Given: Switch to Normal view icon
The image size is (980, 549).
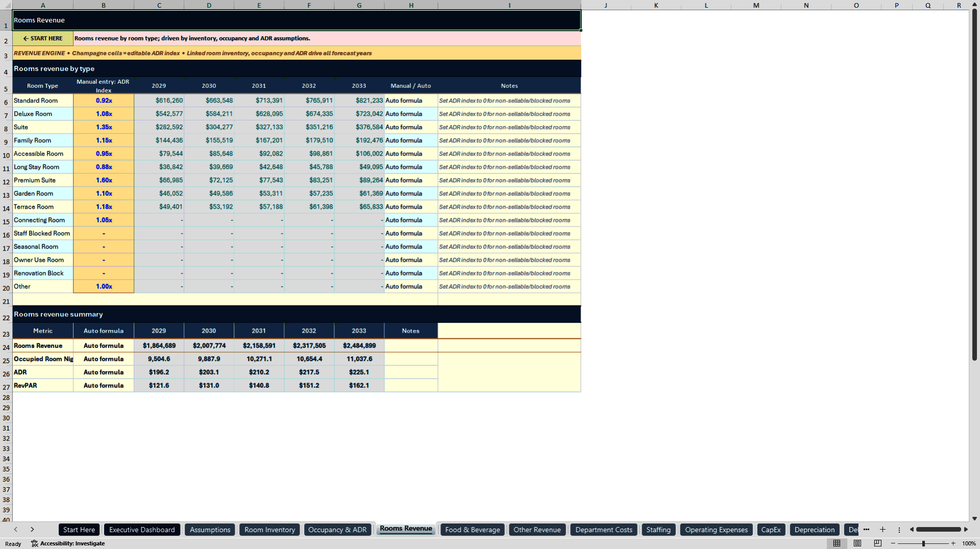Looking at the screenshot, I should (x=837, y=543).
